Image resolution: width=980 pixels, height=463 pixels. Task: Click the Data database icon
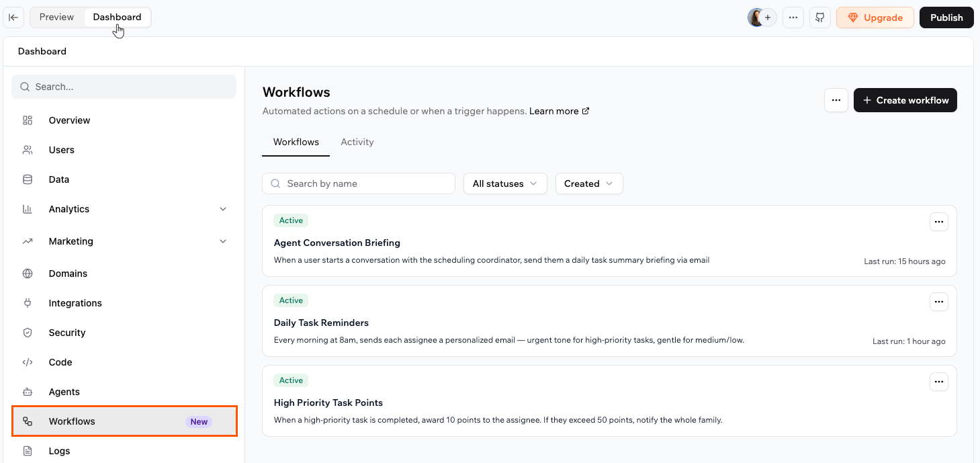coord(28,179)
